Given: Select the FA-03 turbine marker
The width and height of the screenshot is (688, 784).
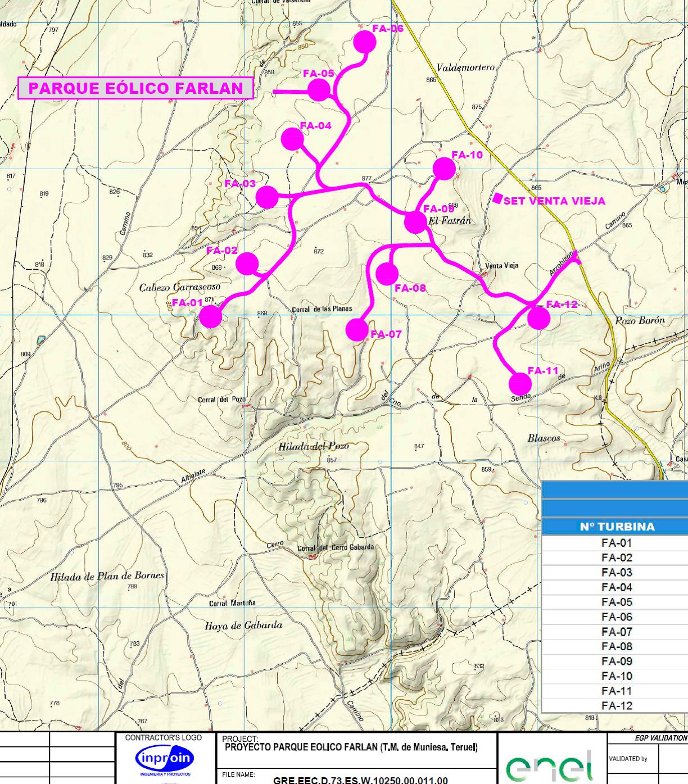Looking at the screenshot, I should 267,197.
